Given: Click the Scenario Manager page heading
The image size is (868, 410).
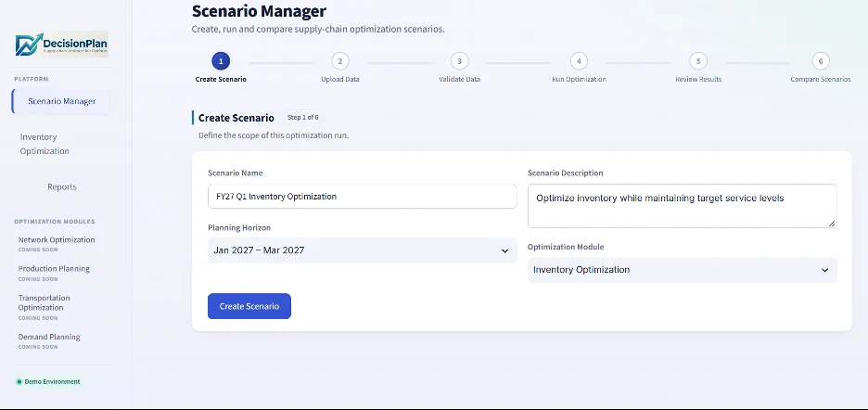Looking at the screenshot, I should pyautogui.click(x=259, y=10).
